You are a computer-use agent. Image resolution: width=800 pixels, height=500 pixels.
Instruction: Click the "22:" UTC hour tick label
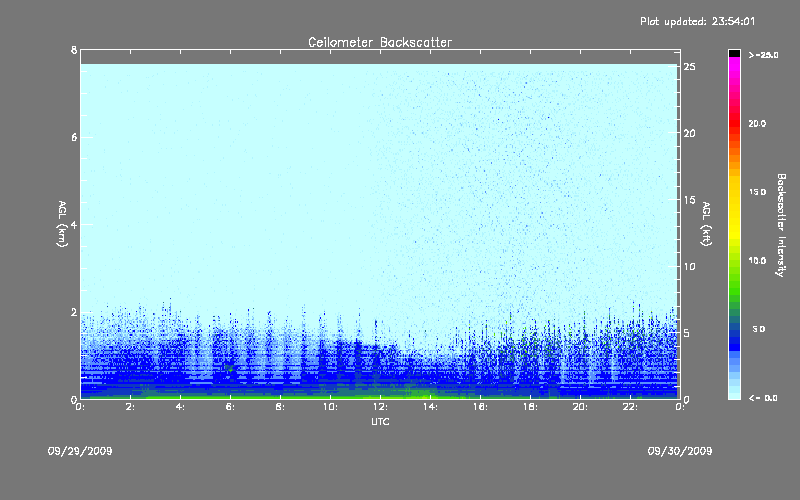630,407
